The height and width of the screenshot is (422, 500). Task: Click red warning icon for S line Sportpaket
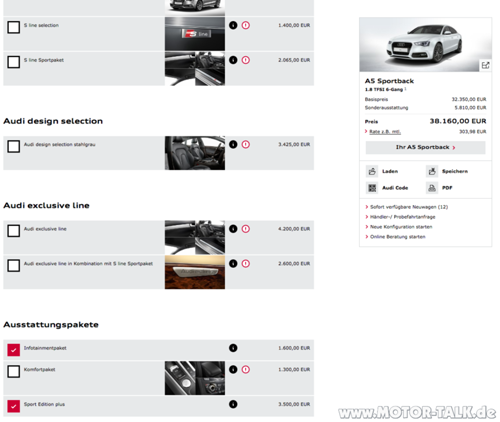[246, 60]
